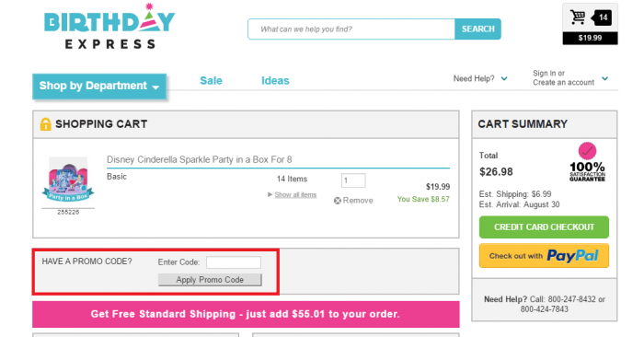Image resolution: width=644 pixels, height=337 pixels.
Task: Click the $19.99 cart total label
Action: pos(590,38)
